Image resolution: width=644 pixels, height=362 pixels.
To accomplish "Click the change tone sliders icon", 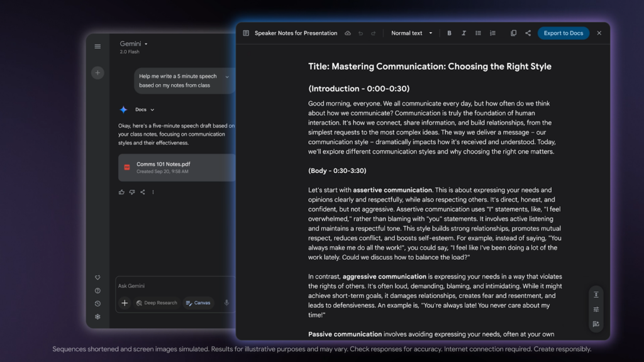I will 596,309.
